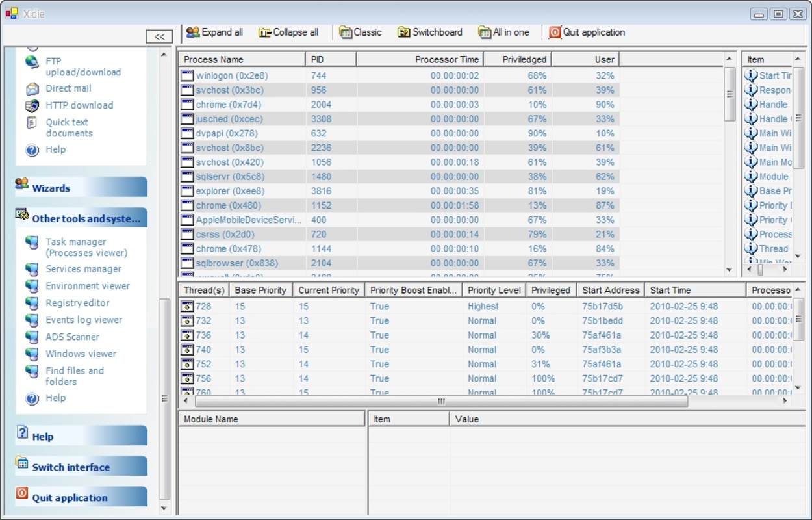Click the red Quit application toolbar icon

(555, 32)
